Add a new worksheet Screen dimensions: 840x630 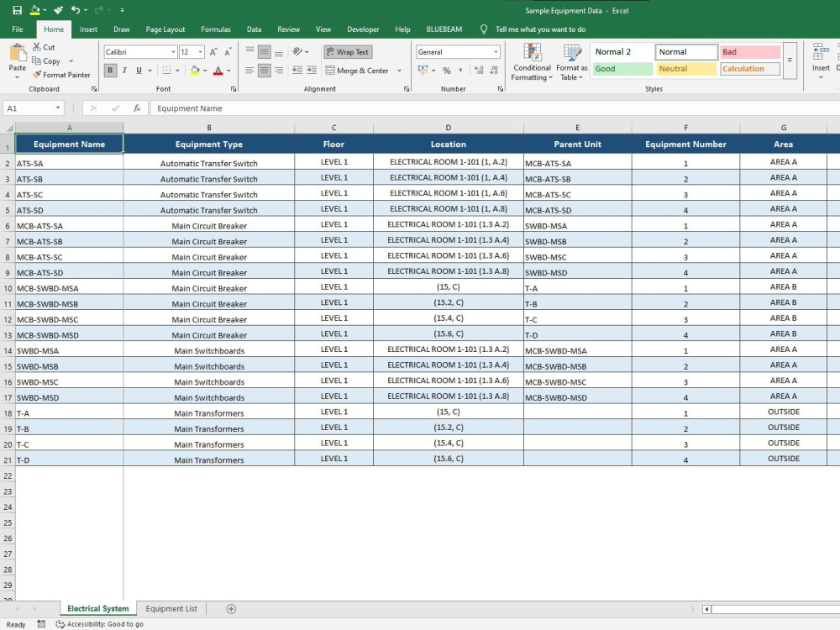click(x=230, y=609)
